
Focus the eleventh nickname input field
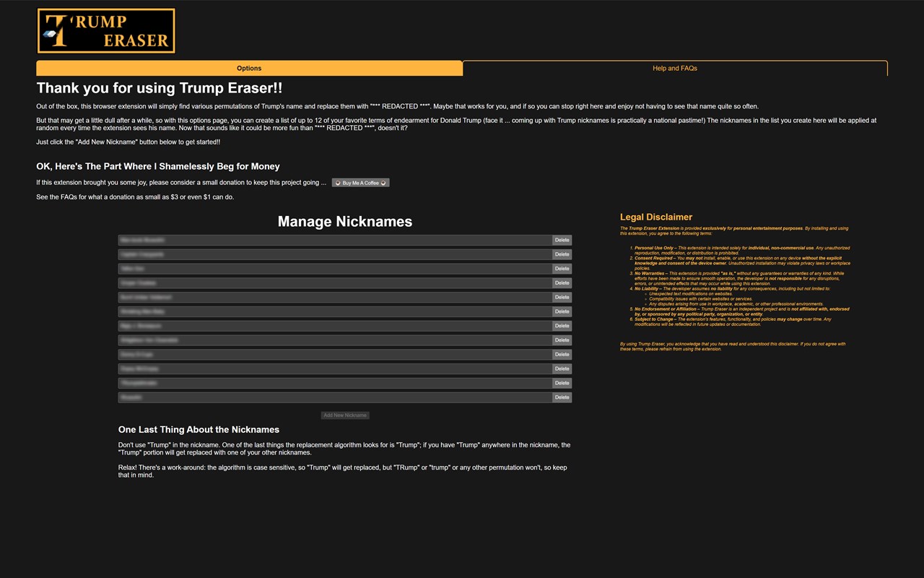click(x=335, y=383)
